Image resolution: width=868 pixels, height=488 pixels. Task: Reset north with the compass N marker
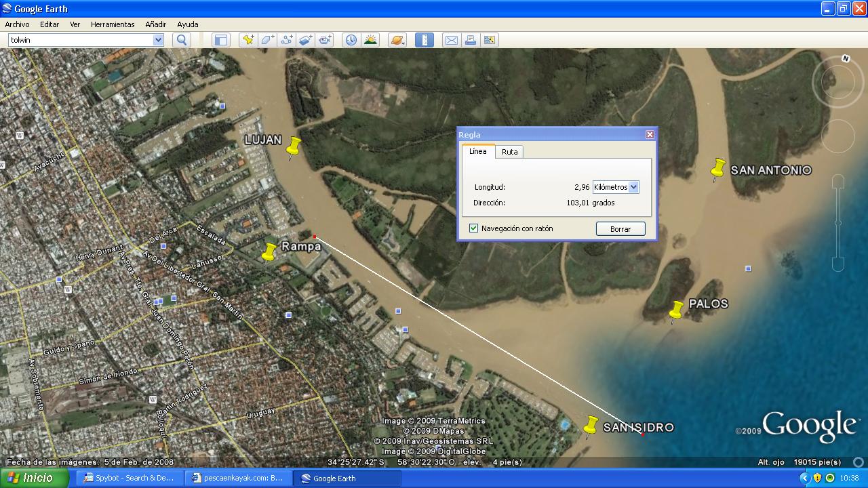846,58
